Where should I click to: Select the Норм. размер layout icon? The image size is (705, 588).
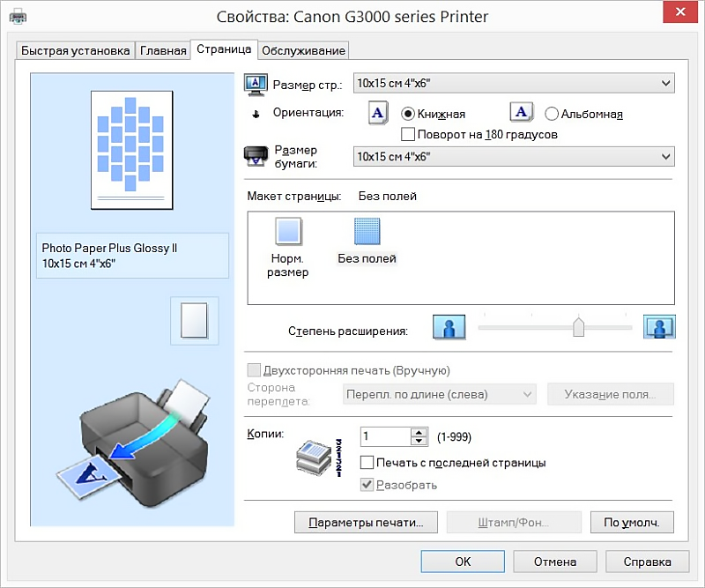coord(288,231)
